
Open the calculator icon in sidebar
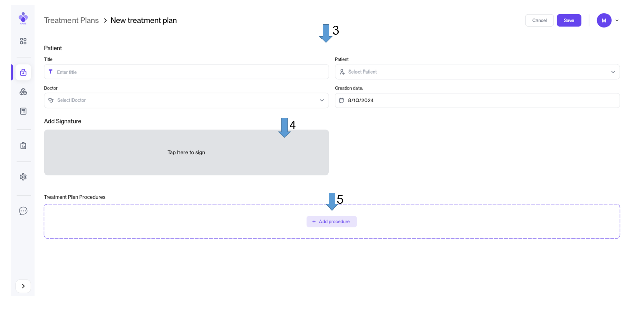(23, 111)
